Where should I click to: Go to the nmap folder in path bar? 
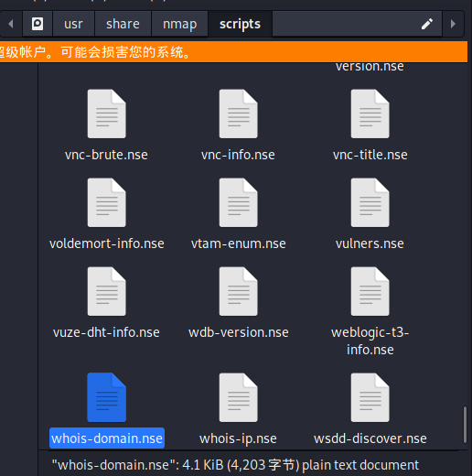coord(179,24)
